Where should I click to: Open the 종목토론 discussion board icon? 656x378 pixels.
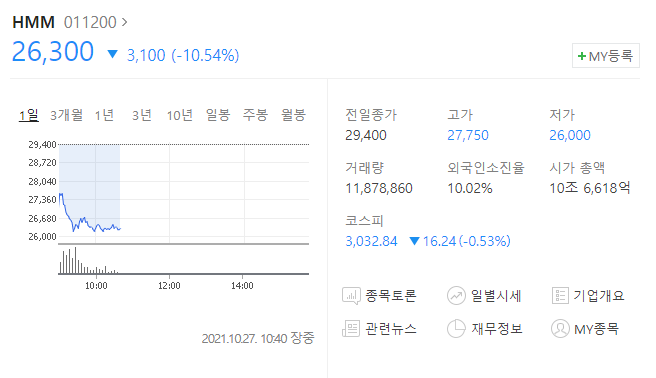coord(351,296)
